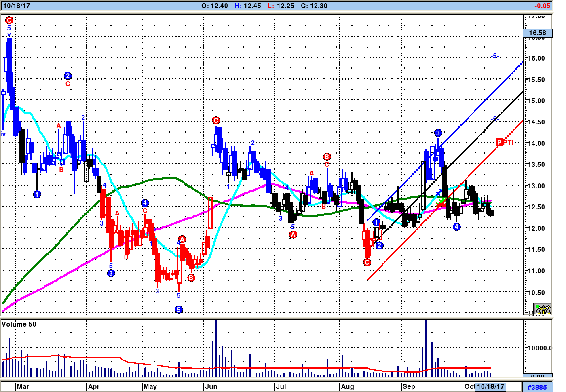Click the 10/18/17 date in header bar
Image resolution: width=566 pixels, height=392 pixels.
pyautogui.click(x=16, y=6)
